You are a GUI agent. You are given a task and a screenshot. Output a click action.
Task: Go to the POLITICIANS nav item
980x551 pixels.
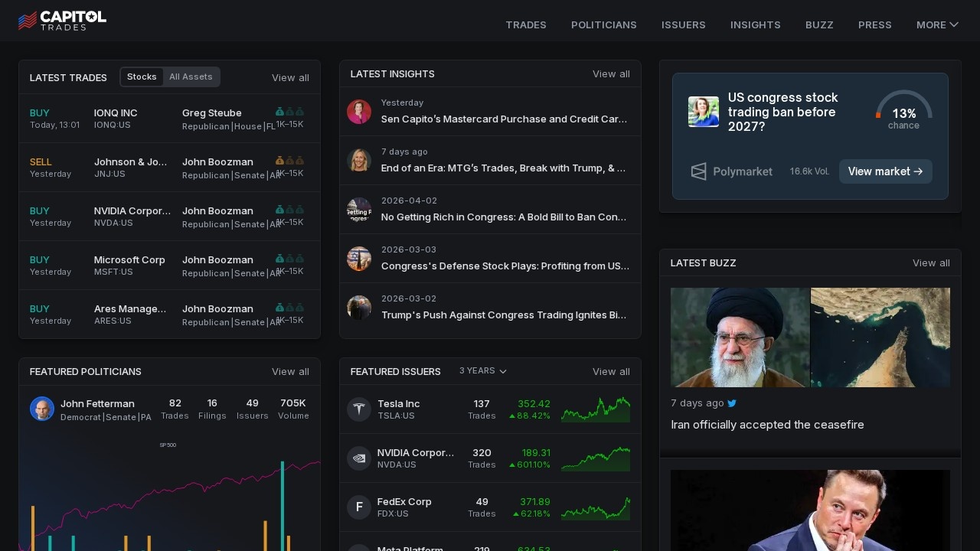point(604,24)
